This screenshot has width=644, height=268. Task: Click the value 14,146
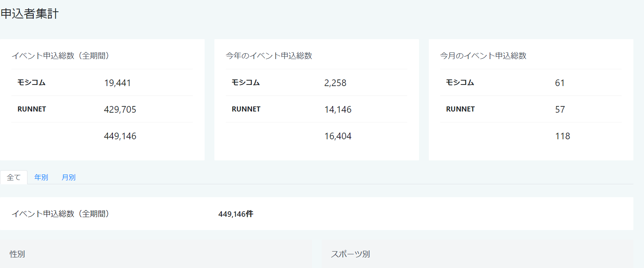tap(338, 110)
